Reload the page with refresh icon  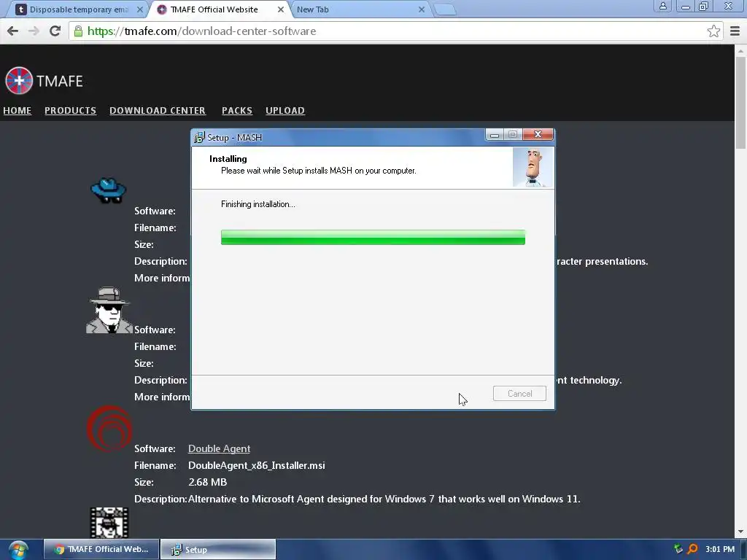pos(55,31)
